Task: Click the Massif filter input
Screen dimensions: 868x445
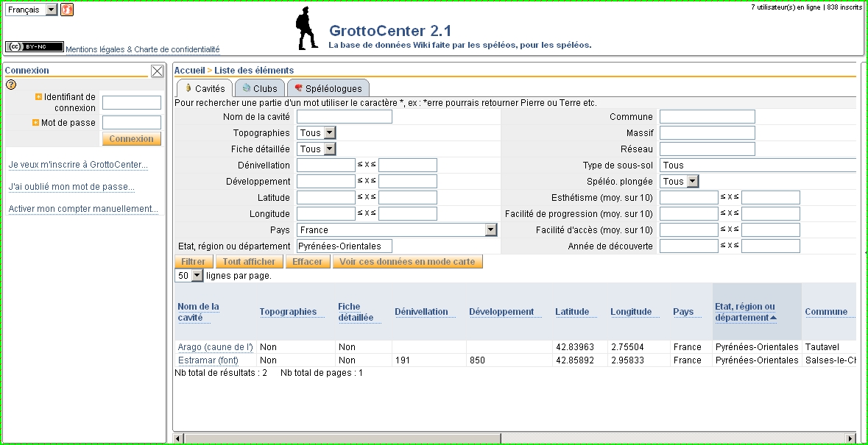Action: coord(708,132)
